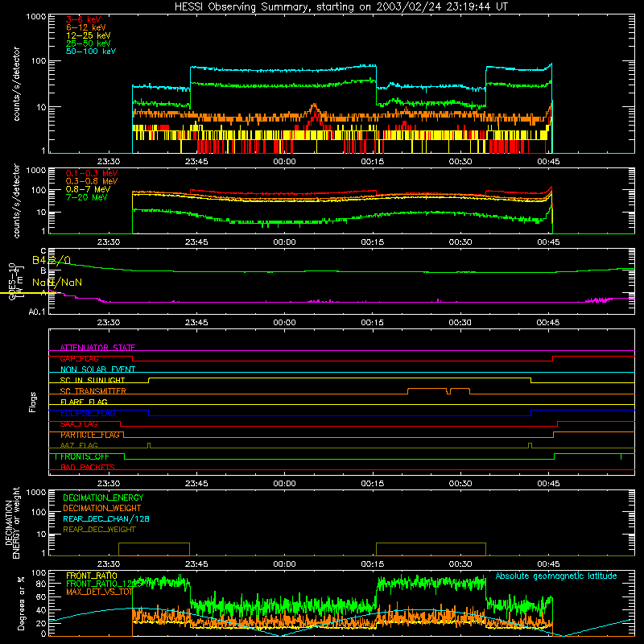This screenshot has height=644, width=644.
Task: Click 00:30 tick label under GOES plot
Action: pos(460,323)
